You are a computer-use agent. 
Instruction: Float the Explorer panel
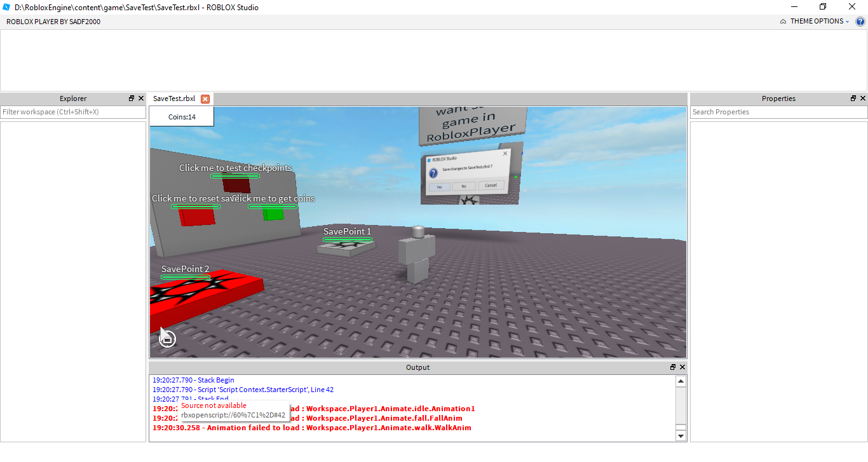tap(132, 99)
